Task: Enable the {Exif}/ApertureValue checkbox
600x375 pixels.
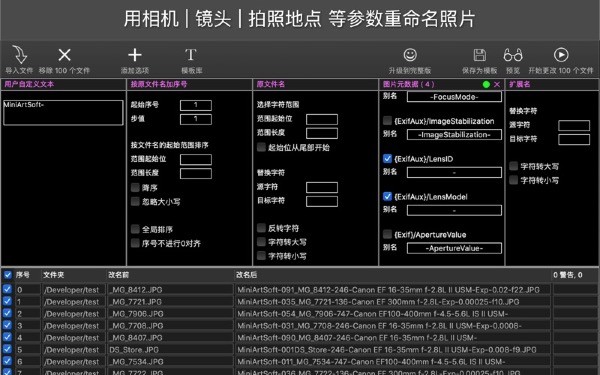Action: [x=387, y=234]
